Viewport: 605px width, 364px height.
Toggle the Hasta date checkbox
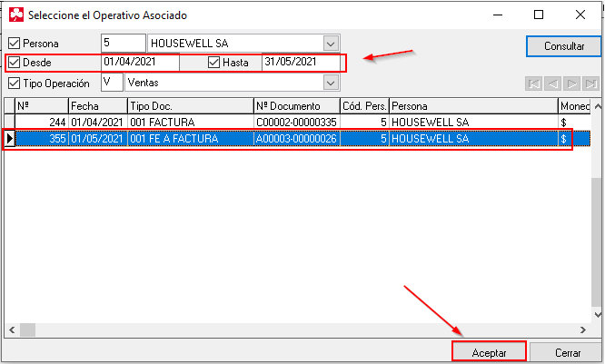tap(214, 63)
